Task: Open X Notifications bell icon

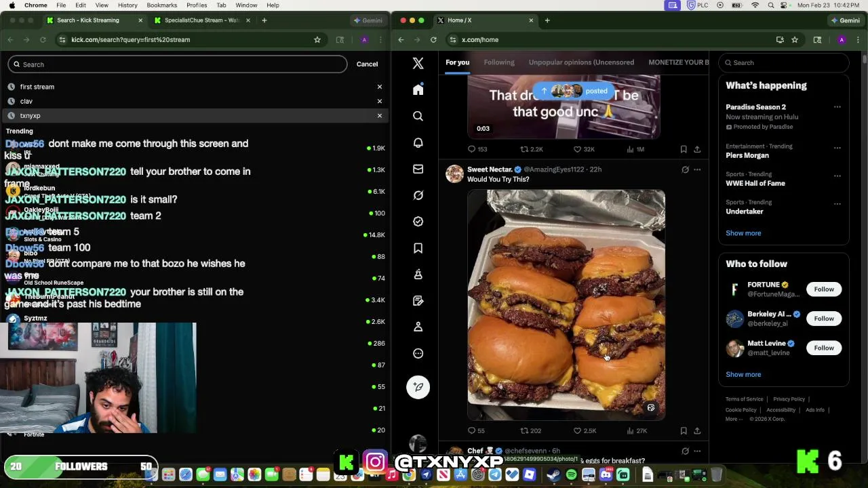Action: (418, 142)
